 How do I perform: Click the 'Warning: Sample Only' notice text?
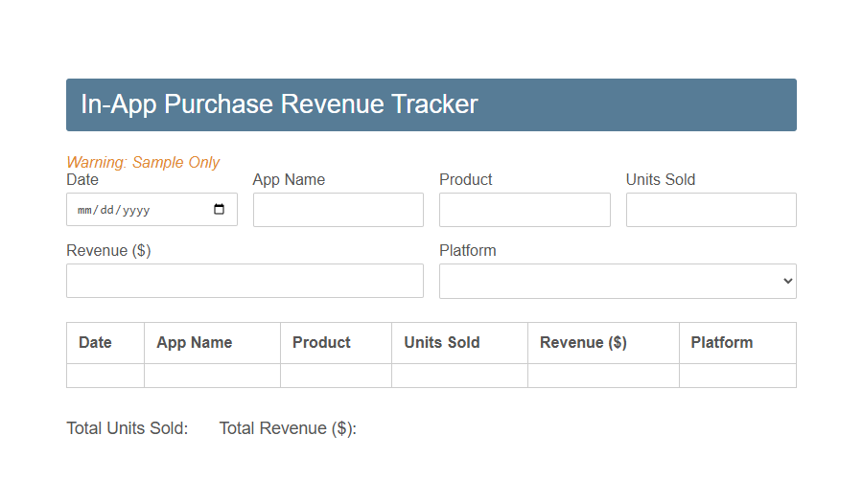coord(143,162)
